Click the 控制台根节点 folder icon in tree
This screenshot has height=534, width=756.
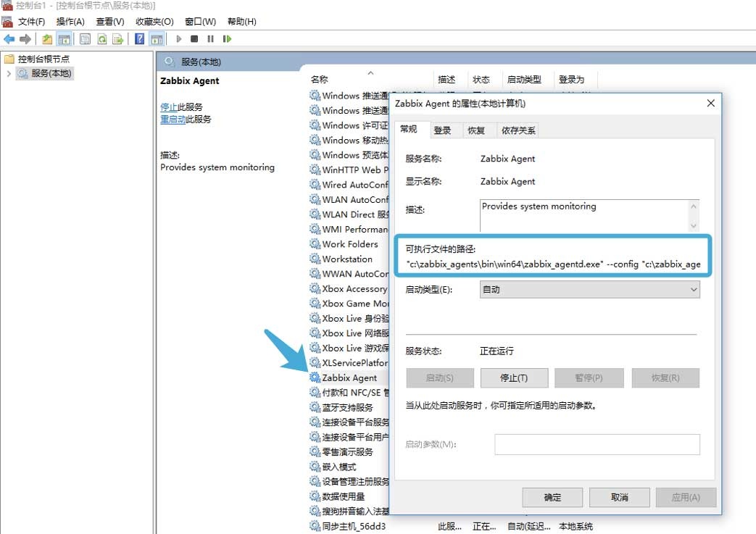9,59
